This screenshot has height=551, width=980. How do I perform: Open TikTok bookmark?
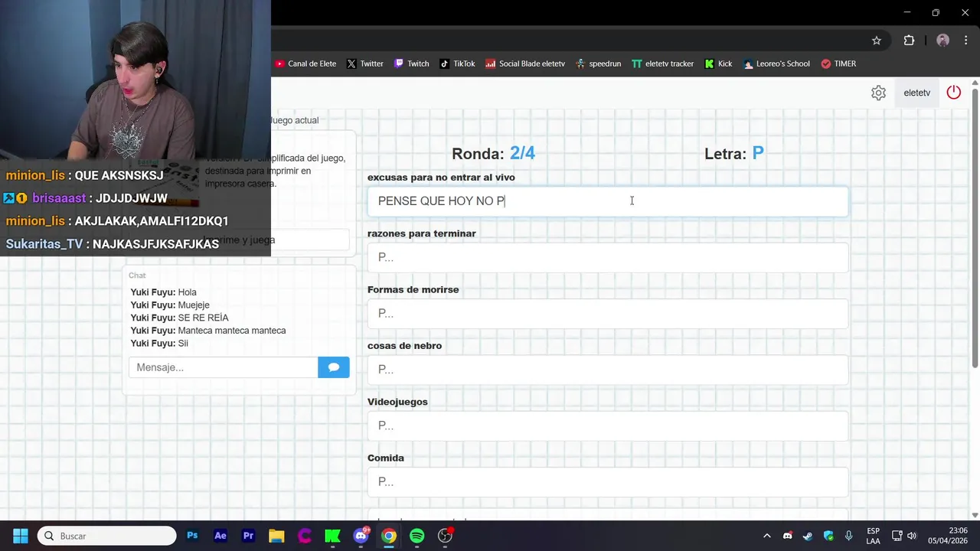point(457,64)
